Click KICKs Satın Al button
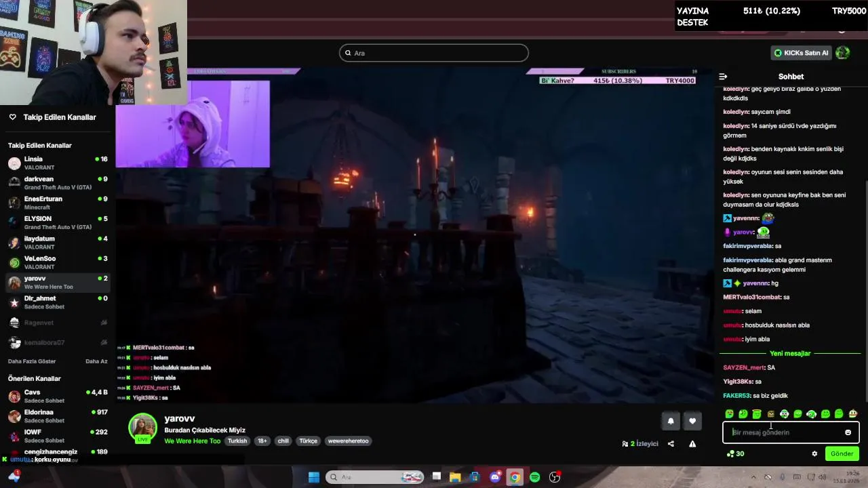The height and width of the screenshot is (488, 868). (801, 53)
